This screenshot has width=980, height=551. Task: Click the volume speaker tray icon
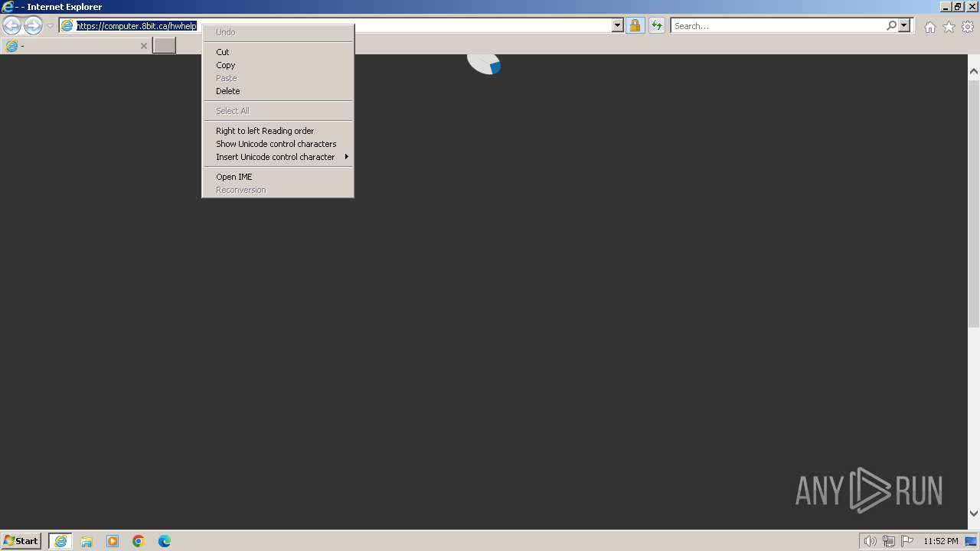870,541
